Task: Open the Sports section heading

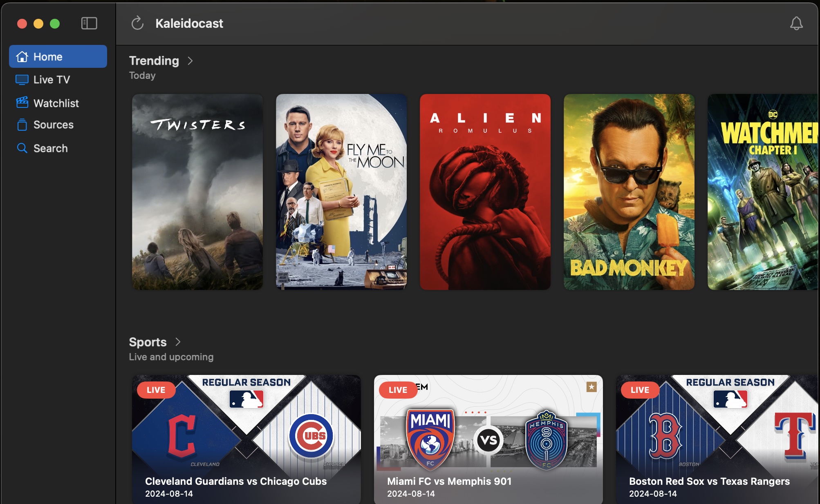Action: (x=148, y=342)
